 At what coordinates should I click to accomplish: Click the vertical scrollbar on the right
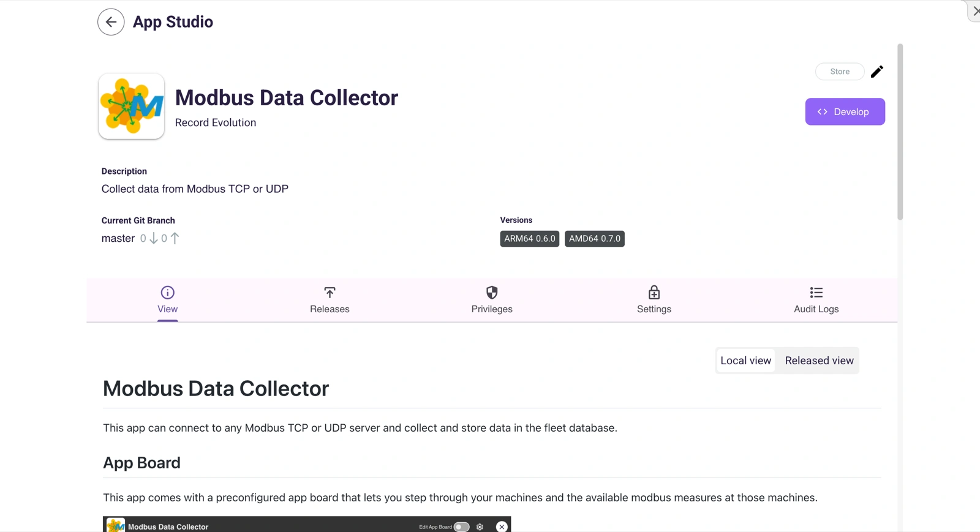click(900, 132)
